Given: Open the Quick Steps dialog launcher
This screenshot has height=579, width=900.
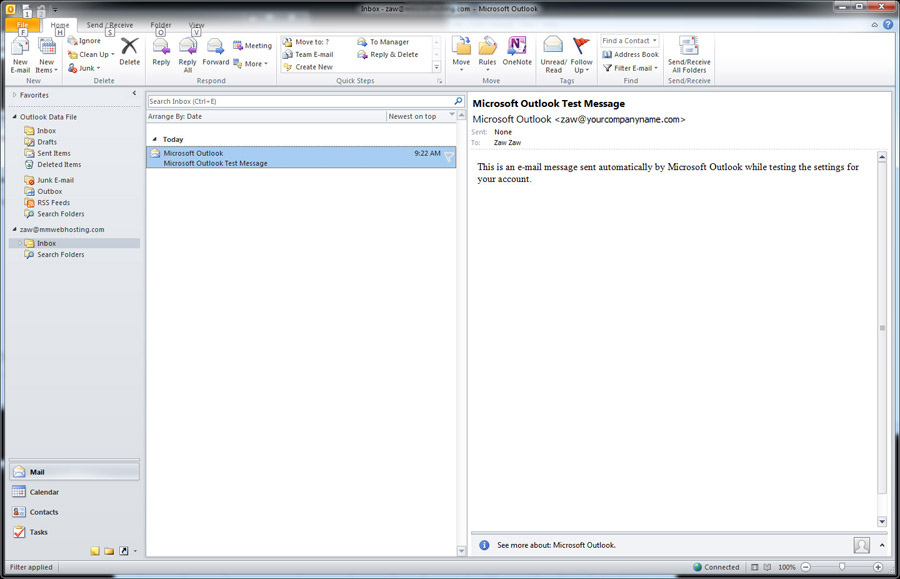Looking at the screenshot, I should coord(440,81).
